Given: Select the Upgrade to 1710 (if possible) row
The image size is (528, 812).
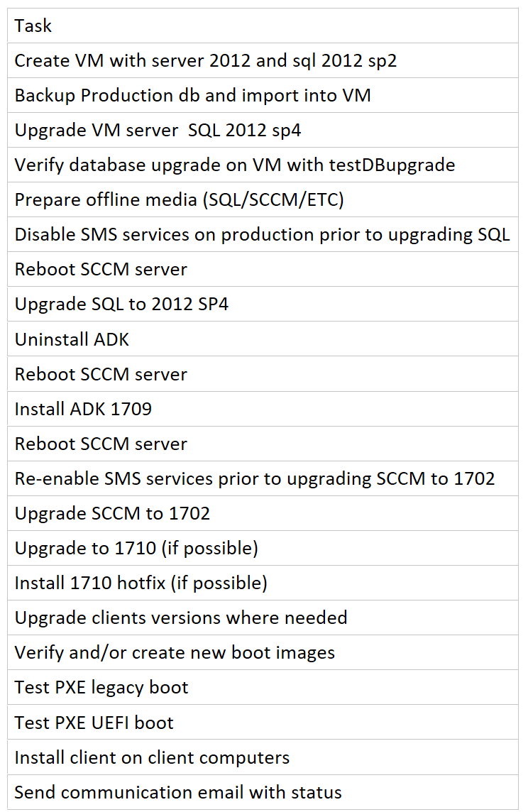Looking at the screenshot, I should (263, 548).
